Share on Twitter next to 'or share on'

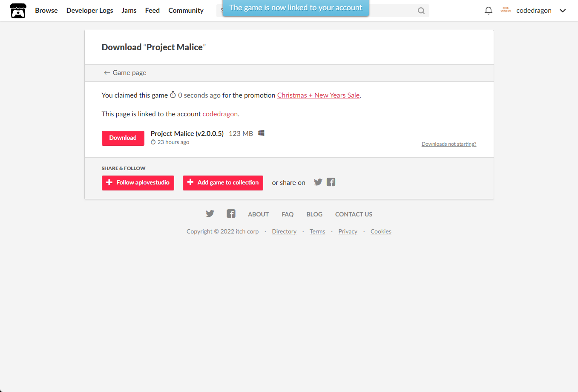coord(318,182)
